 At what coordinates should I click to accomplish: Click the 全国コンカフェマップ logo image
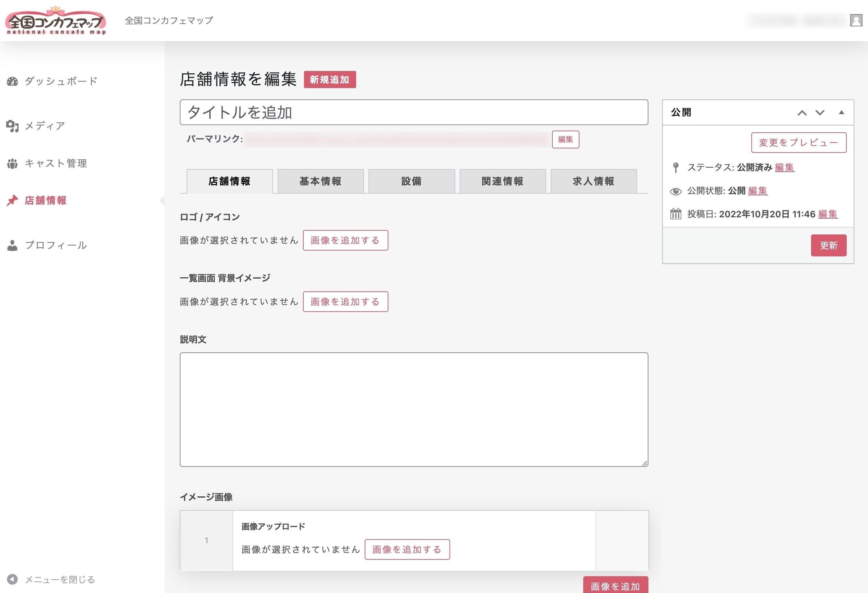click(56, 21)
